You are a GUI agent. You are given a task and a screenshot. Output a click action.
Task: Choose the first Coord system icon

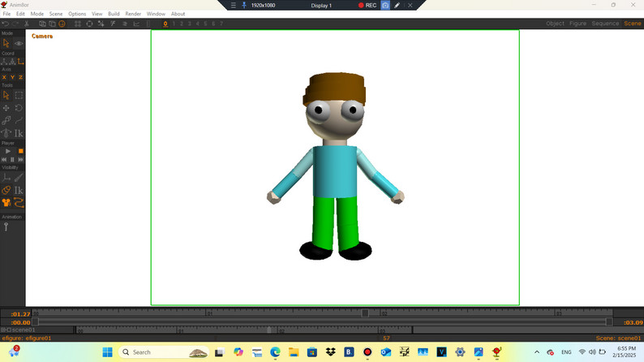(4, 62)
